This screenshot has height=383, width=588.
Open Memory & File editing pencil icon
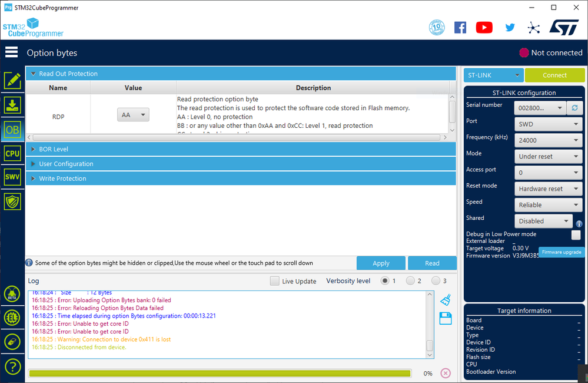[x=12, y=80]
